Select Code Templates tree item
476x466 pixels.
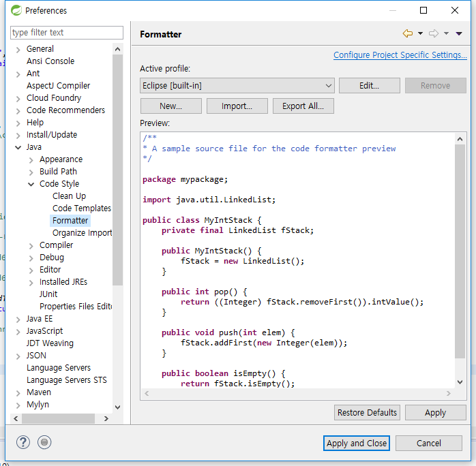pos(82,208)
